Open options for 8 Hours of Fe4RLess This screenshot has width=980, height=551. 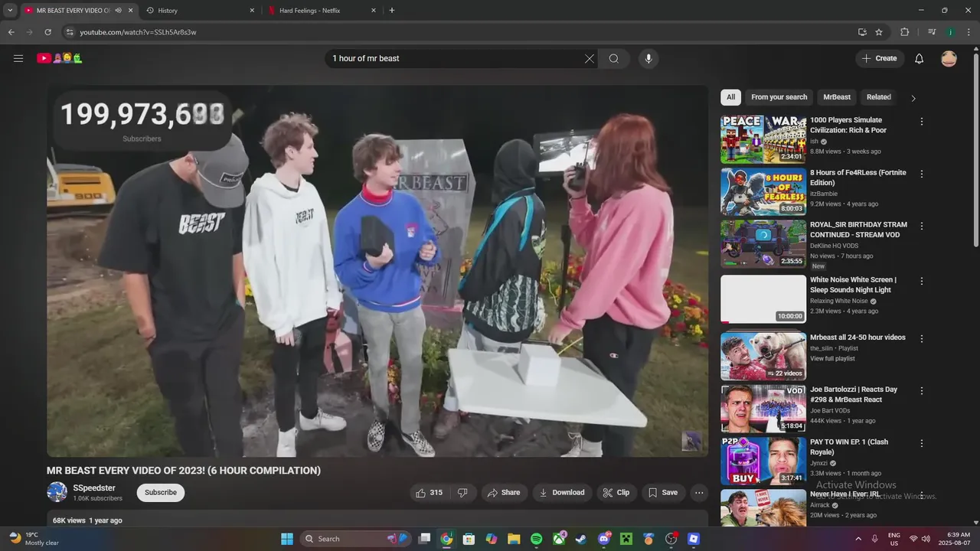click(922, 174)
